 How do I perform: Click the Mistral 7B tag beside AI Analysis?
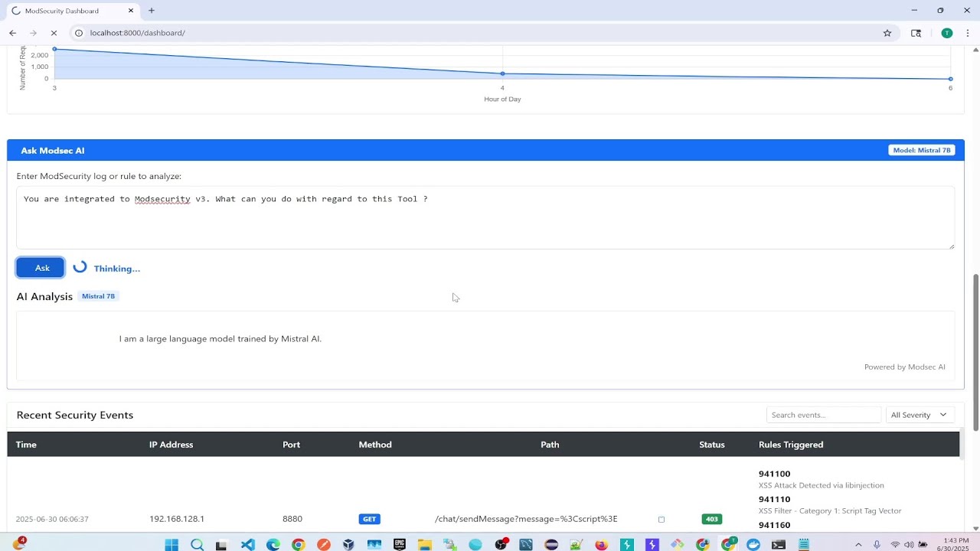click(x=98, y=296)
